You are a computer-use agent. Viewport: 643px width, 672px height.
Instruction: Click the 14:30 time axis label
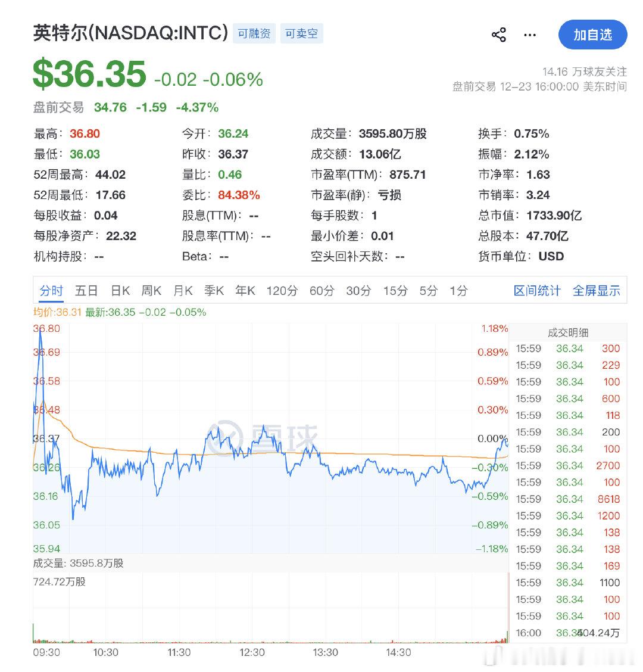tap(398, 653)
